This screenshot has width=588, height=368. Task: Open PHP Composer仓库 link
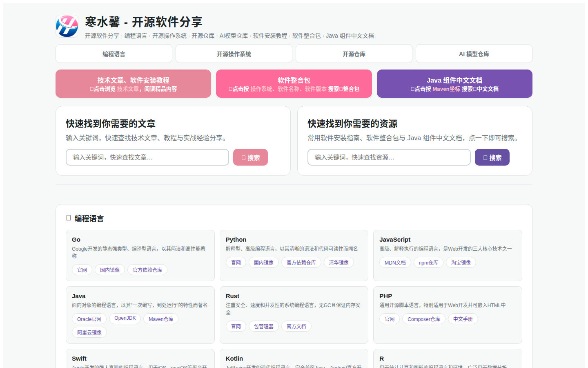424,319
